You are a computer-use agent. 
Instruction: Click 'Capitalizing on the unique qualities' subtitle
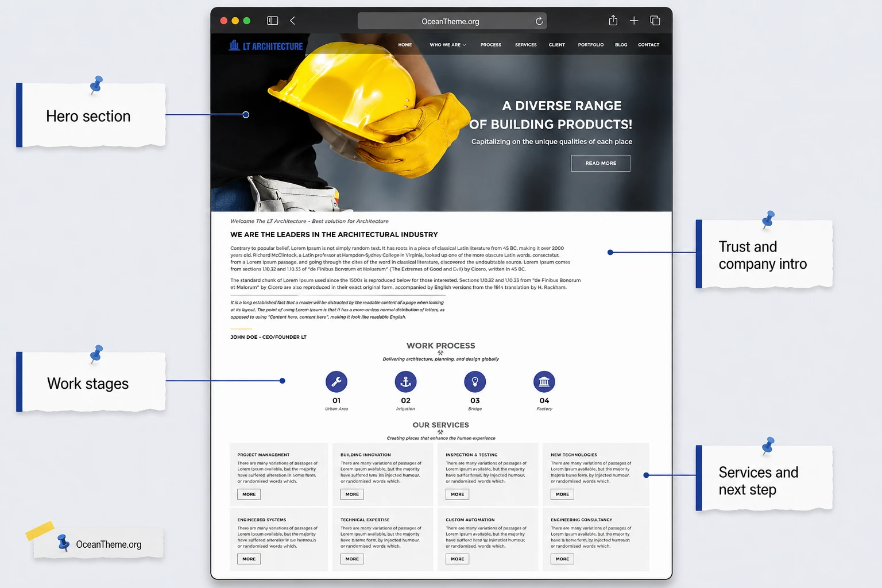coord(552,141)
